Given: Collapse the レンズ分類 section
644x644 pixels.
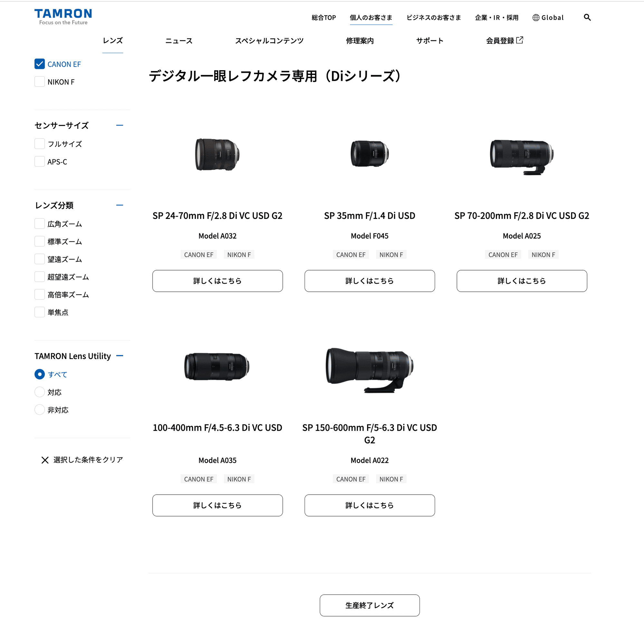Looking at the screenshot, I should pos(120,205).
